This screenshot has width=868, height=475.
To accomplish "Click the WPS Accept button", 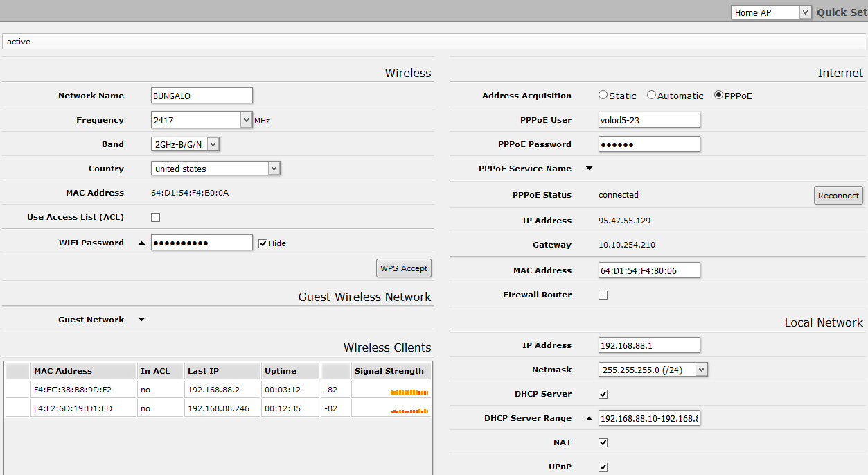I will (x=404, y=268).
